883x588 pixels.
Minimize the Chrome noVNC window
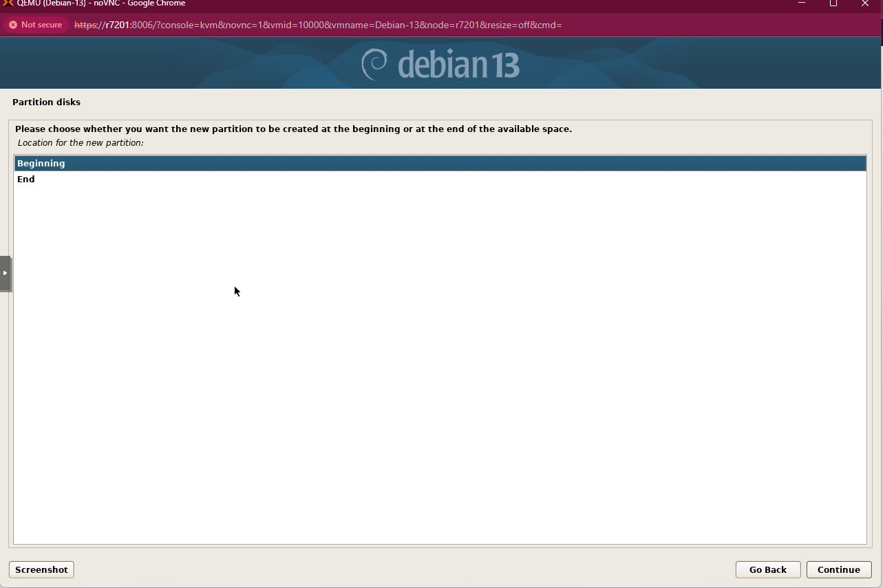coord(801,3)
